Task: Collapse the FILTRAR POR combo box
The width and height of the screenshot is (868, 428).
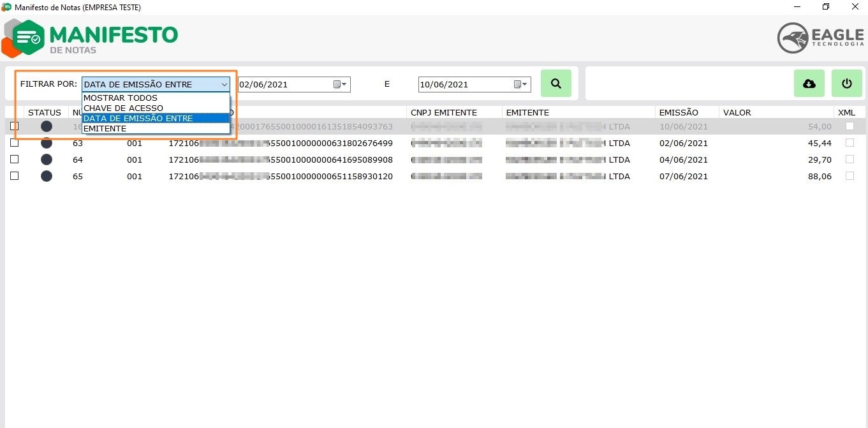Action: [224, 84]
